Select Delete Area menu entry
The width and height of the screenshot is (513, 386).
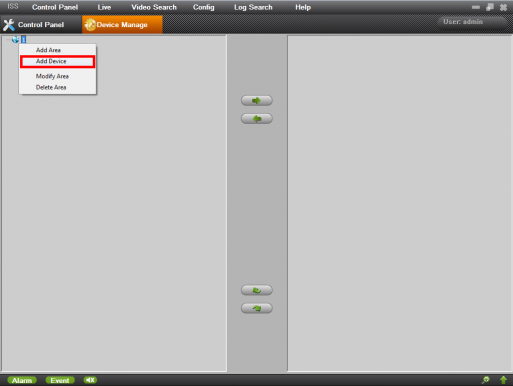pos(51,87)
